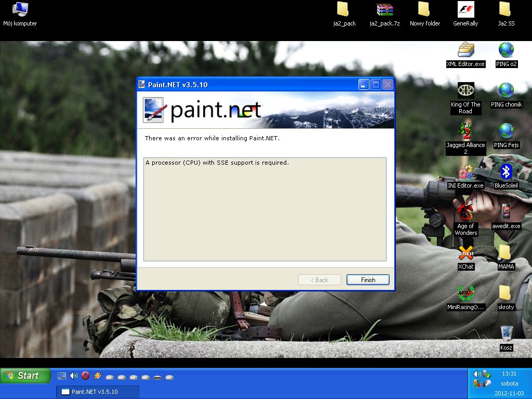Open the Start menu
The height and width of the screenshot is (399, 532).
25,376
